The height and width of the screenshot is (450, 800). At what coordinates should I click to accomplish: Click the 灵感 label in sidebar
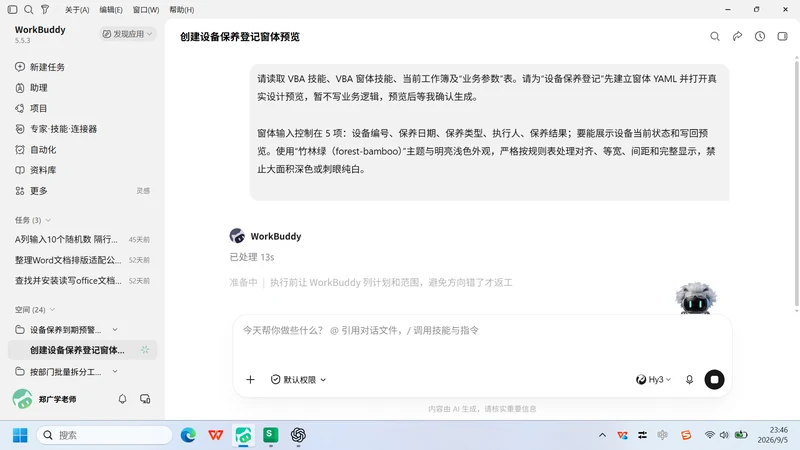(143, 191)
